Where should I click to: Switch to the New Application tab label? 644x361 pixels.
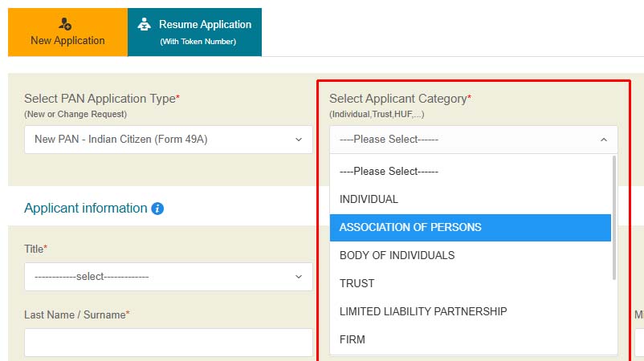(x=67, y=40)
